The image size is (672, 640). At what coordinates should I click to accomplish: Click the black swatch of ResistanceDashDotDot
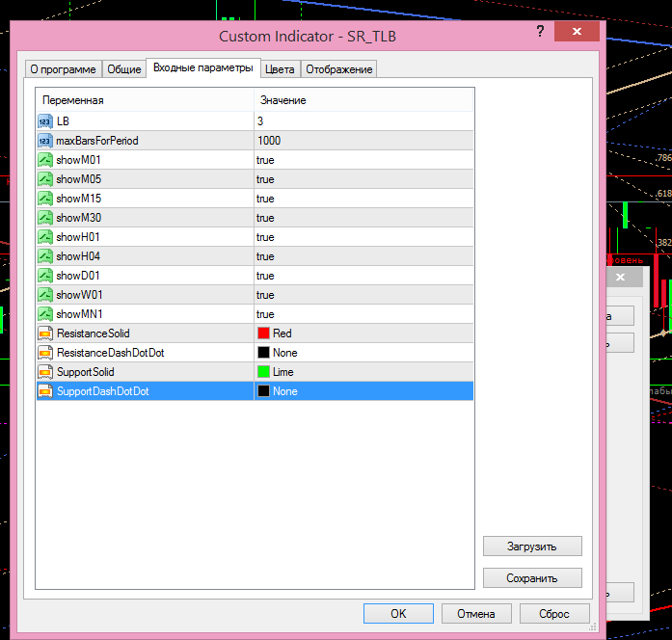click(263, 353)
